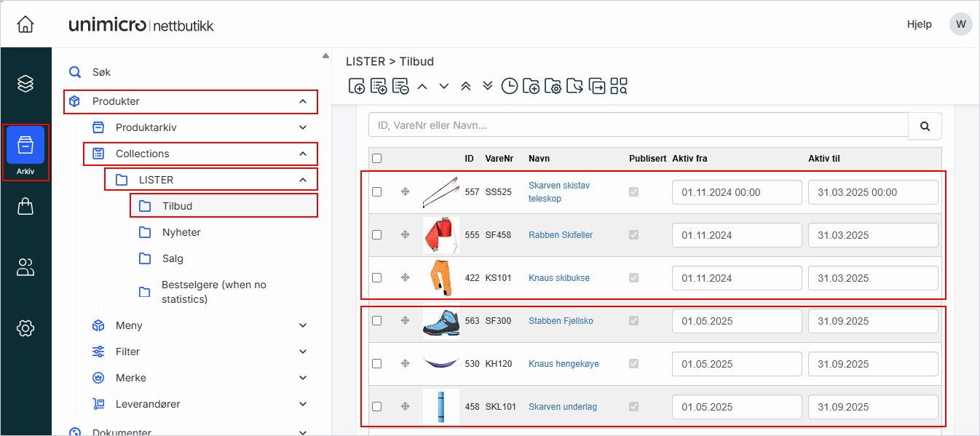Click the ID, VareNr eller Navn search field
The image size is (980, 436).
pos(638,126)
